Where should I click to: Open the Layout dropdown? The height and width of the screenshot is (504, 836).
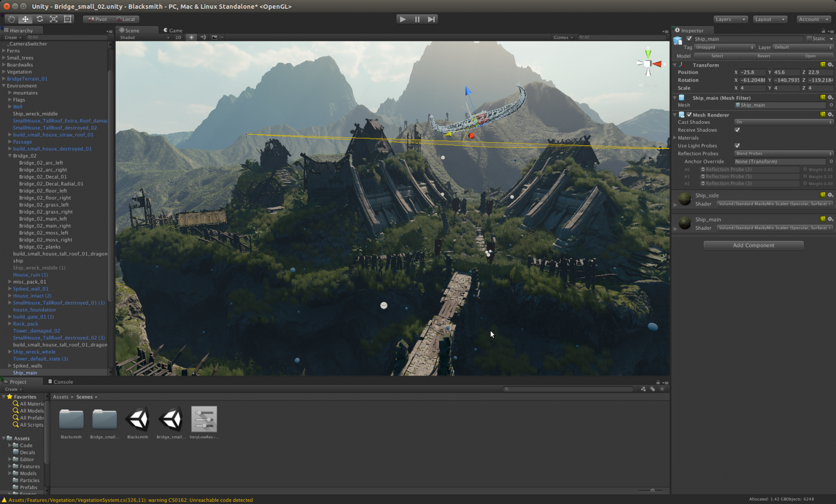770,19
